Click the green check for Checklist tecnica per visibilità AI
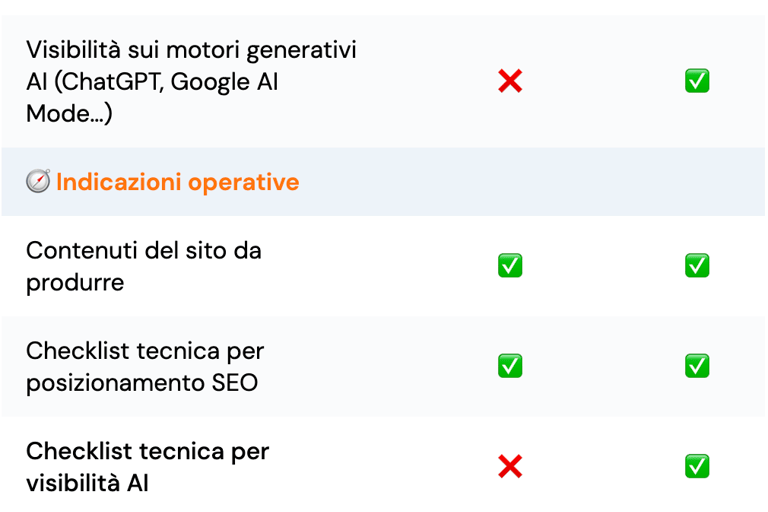Viewport: 768px width, 512px height. (697, 466)
